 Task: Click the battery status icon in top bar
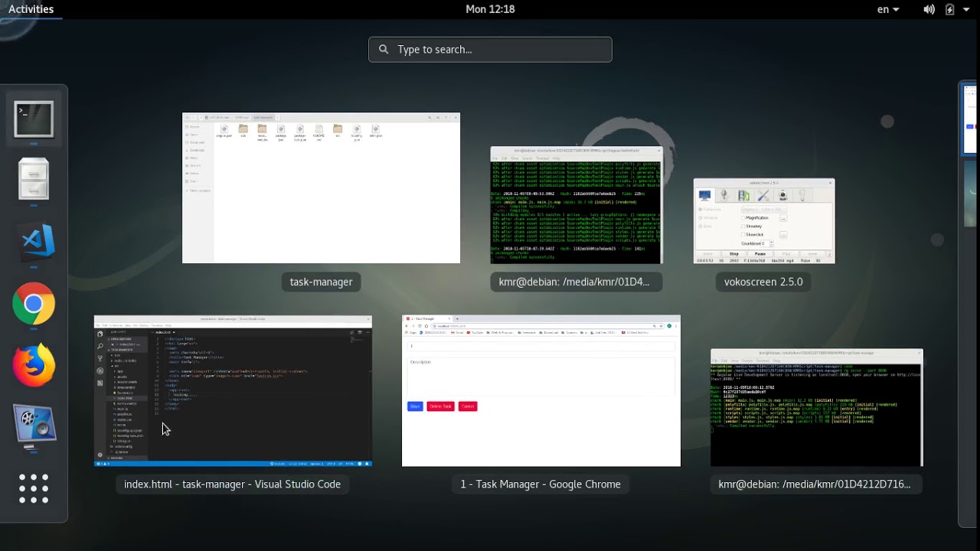[x=949, y=9]
